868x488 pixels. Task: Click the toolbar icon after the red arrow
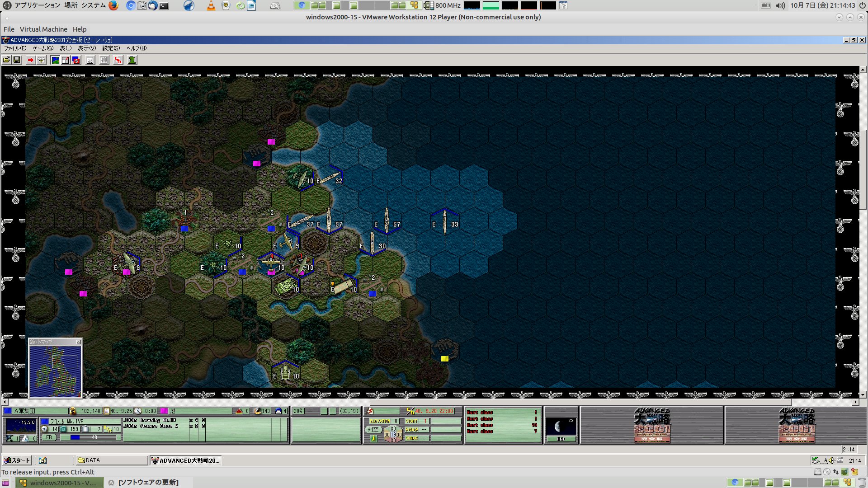(x=41, y=60)
